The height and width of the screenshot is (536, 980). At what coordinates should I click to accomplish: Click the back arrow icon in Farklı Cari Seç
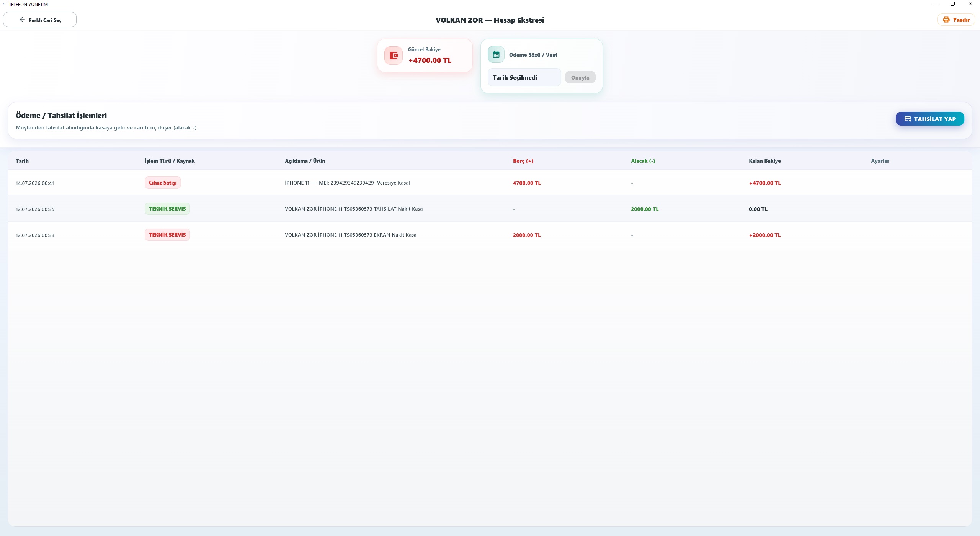pyautogui.click(x=22, y=20)
